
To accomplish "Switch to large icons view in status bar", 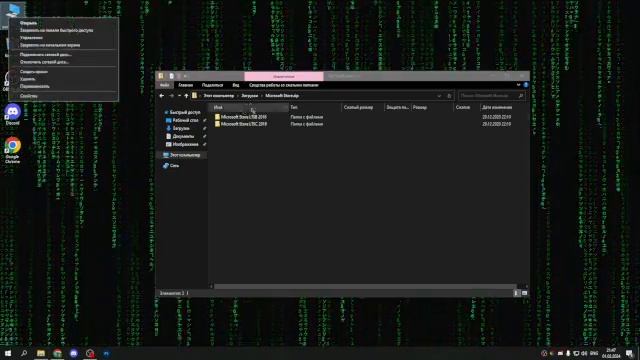I will point(524,293).
